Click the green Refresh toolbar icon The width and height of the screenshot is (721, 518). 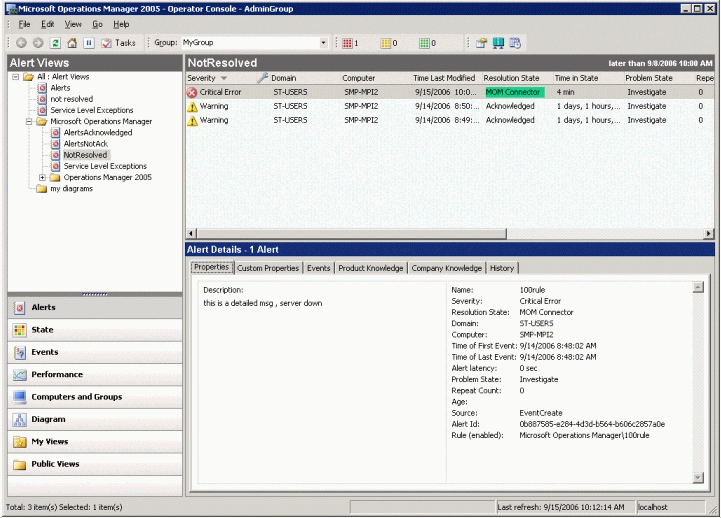tap(55, 43)
